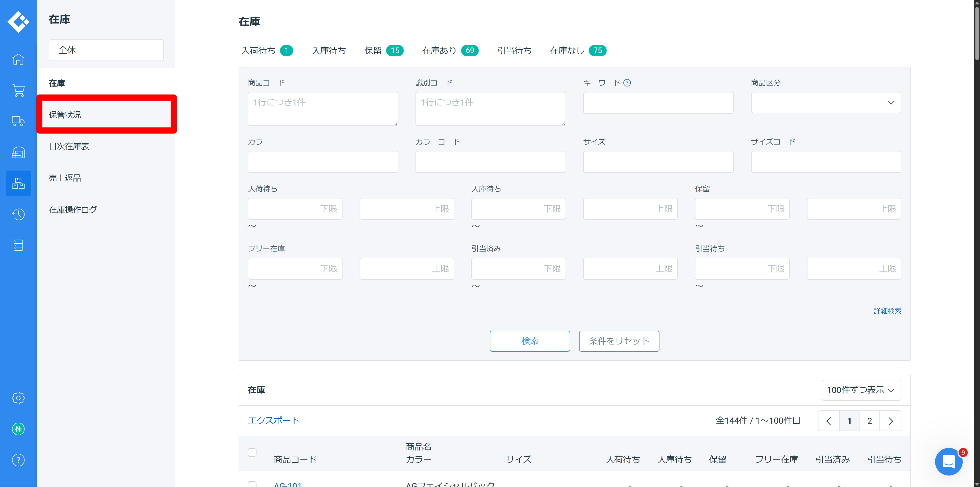Viewport: 980px width, 487px height.
Task: Open the 100件ずつ表示 dropdown
Action: [x=861, y=390]
